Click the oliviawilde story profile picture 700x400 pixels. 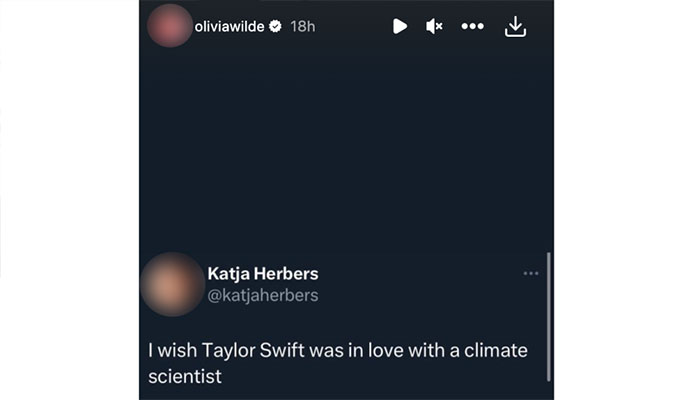[168, 26]
